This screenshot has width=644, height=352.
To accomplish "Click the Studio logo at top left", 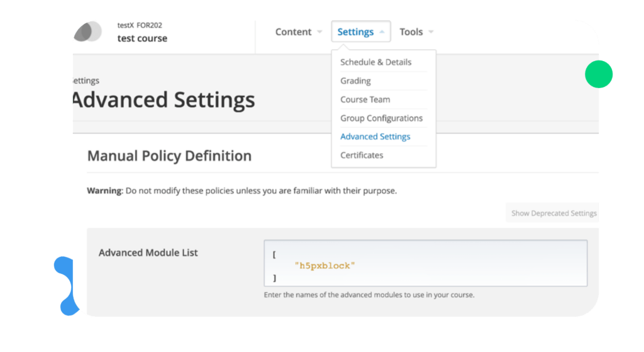I will click(89, 31).
